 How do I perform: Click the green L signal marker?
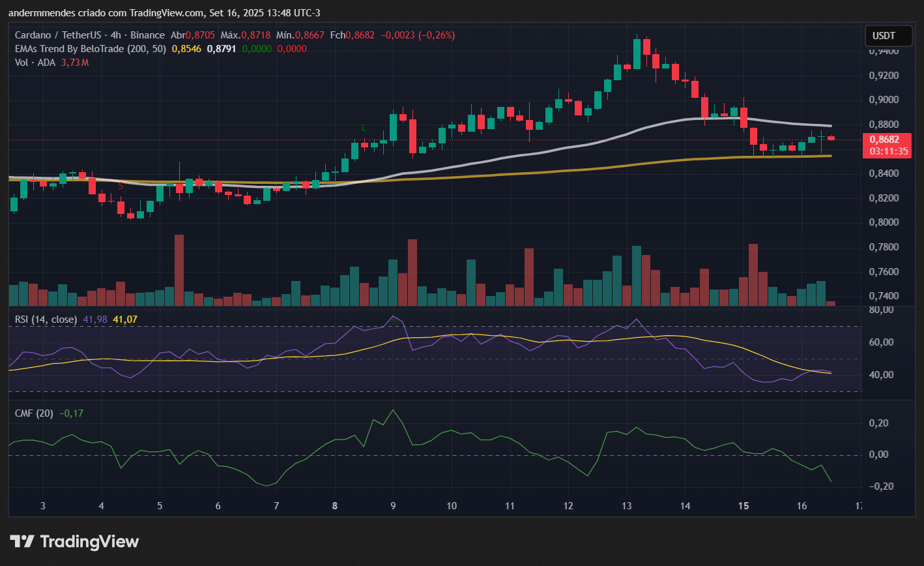(364, 127)
